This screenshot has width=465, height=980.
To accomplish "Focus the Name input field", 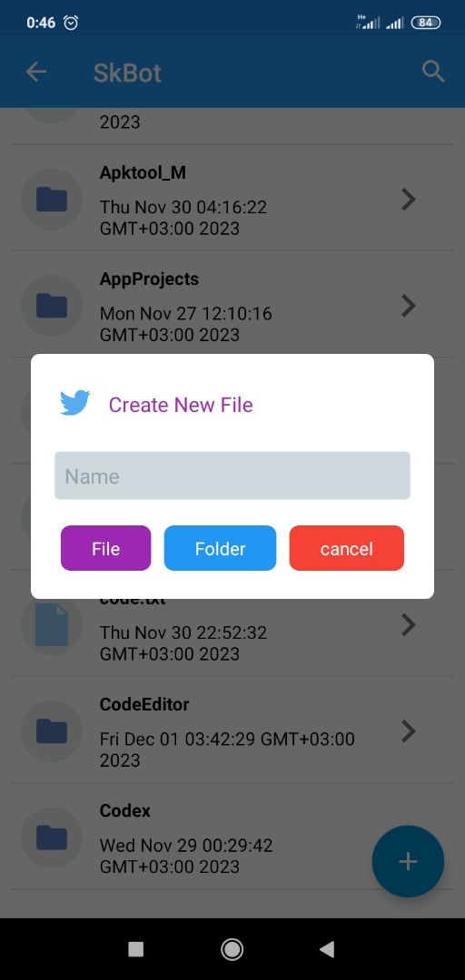I will (232, 475).
